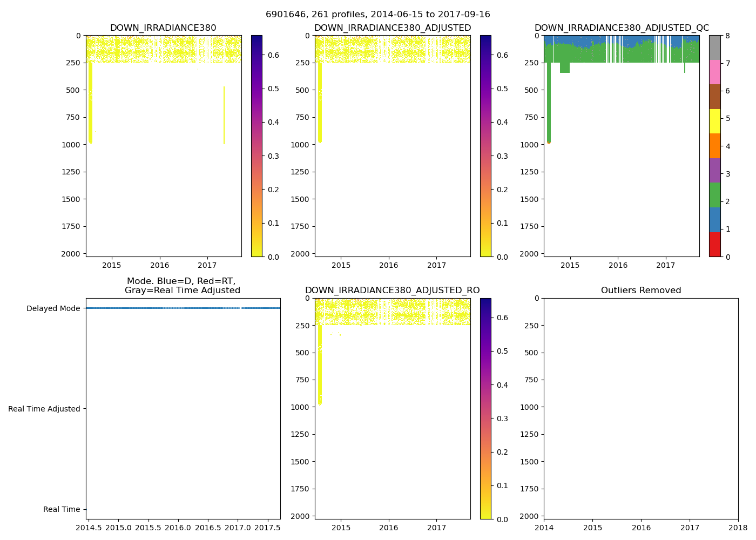Select the "Real Time" y-axis label
The width and height of the screenshot is (756, 540).
(x=62, y=509)
